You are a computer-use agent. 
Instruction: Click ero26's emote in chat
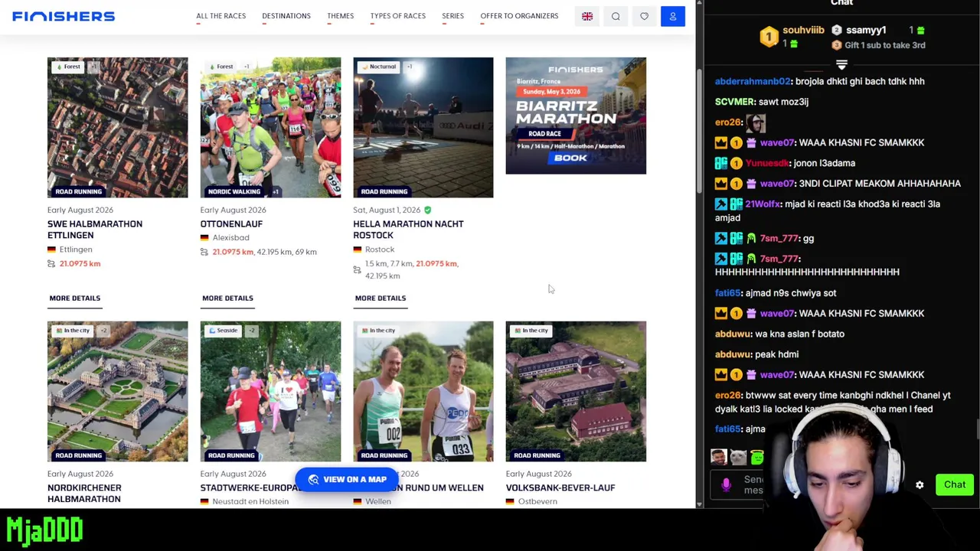[756, 122]
